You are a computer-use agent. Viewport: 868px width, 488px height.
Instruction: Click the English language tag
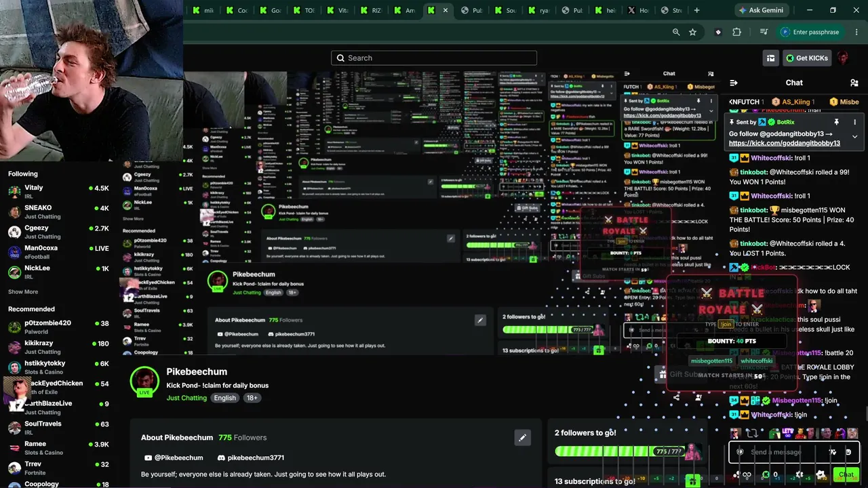(x=225, y=398)
